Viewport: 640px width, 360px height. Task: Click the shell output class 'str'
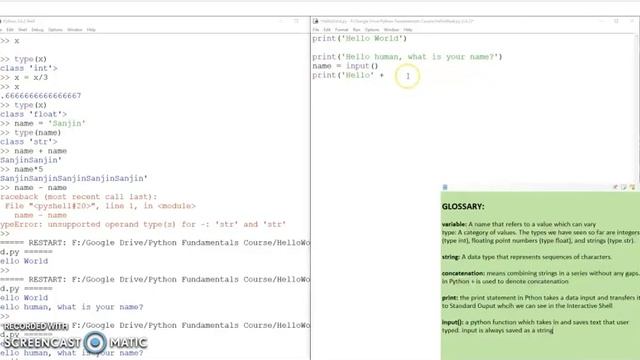click(29, 142)
